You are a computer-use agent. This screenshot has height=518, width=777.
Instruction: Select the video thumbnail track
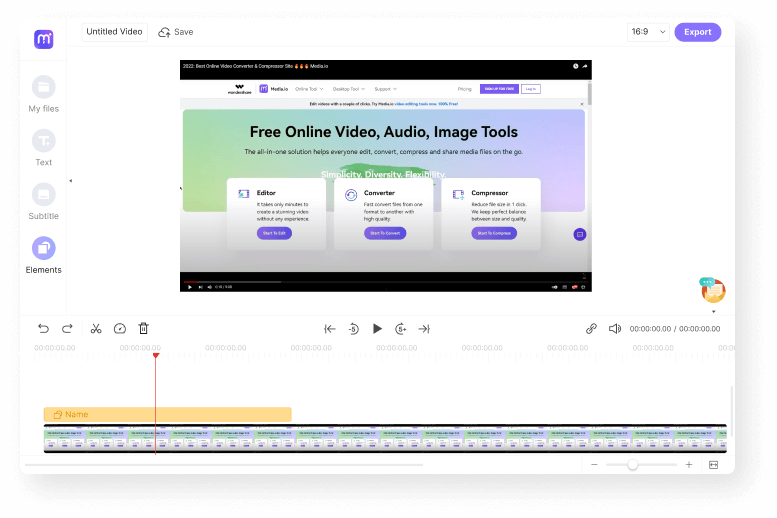(385, 439)
